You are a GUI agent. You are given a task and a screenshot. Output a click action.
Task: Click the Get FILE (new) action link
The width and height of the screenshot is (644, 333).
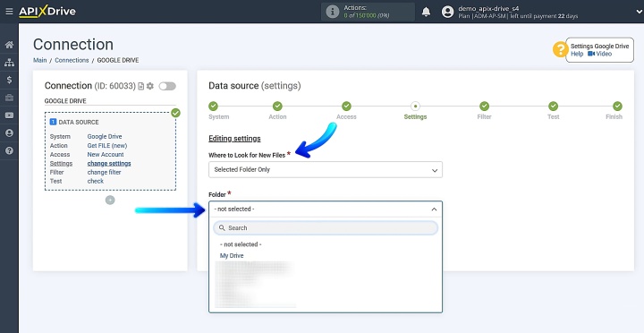107,146
